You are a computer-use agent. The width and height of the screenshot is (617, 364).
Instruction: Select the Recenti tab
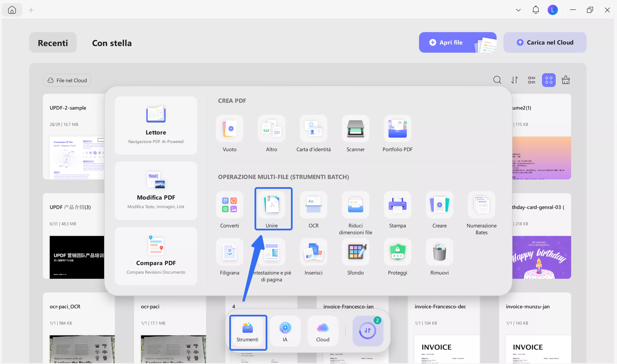53,43
